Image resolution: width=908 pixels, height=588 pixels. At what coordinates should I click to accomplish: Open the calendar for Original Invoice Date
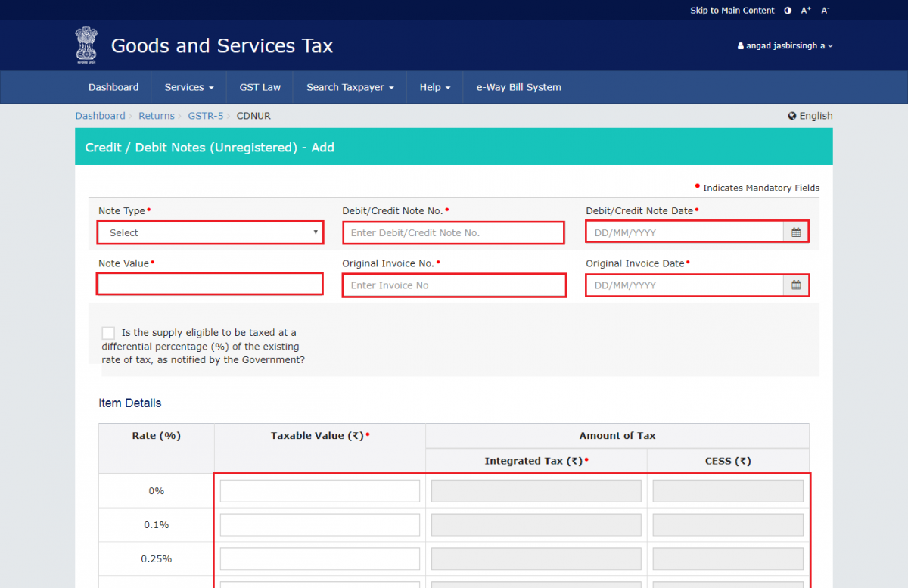796,285
